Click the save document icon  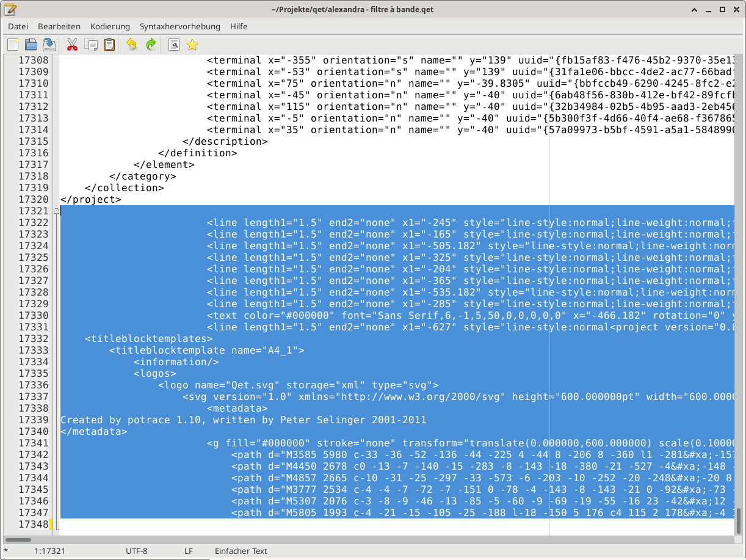[49, 45]
